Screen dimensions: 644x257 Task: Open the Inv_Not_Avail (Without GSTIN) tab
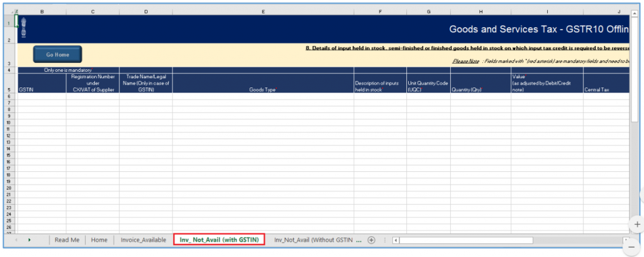click(x=313, y=240)
